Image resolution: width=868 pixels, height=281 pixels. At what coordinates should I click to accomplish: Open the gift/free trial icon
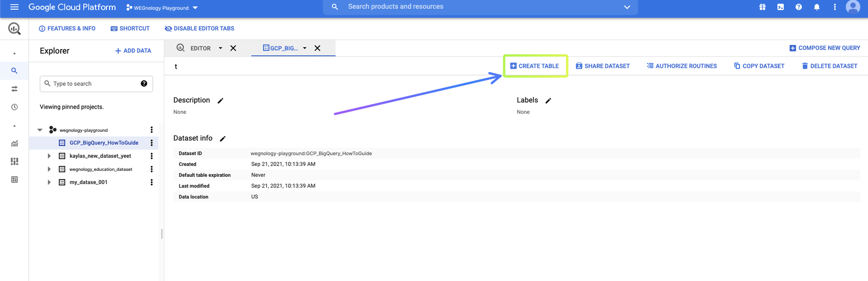click(x=762, y=7)
